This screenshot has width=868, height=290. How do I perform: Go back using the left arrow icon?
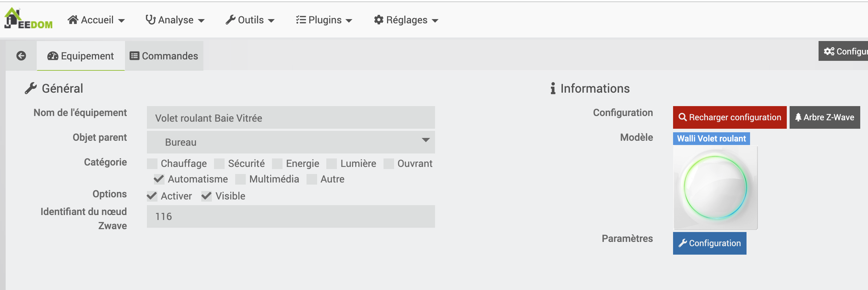pyautogui.click(x=21, y=56)
